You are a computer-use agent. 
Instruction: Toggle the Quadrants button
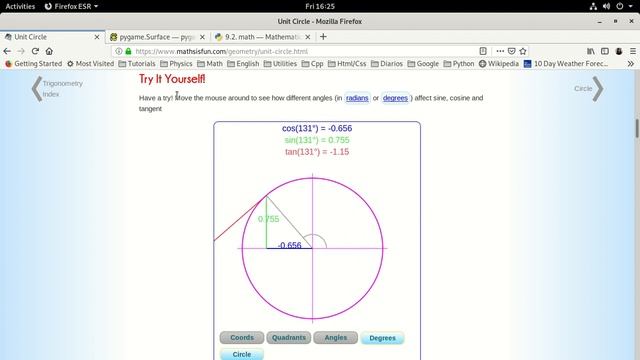pyautogui.click(x=289, y=338)
